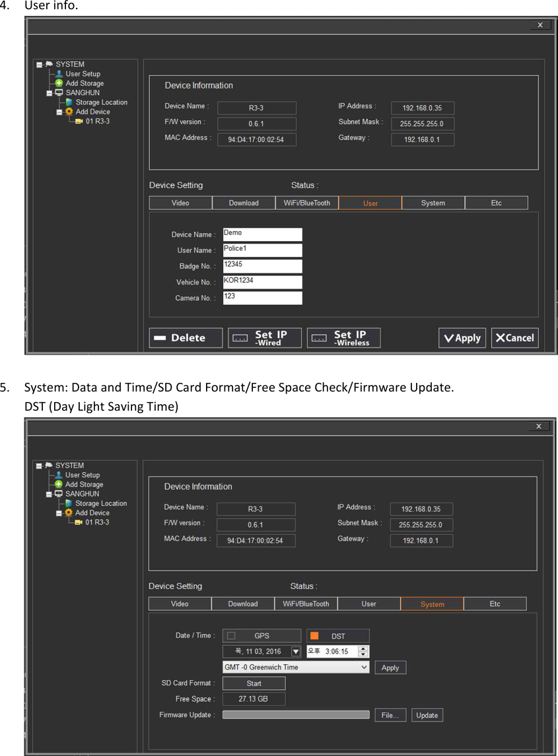Click Start to format the SD card
This screenshot has width=558, height=756.
[253, 683]
